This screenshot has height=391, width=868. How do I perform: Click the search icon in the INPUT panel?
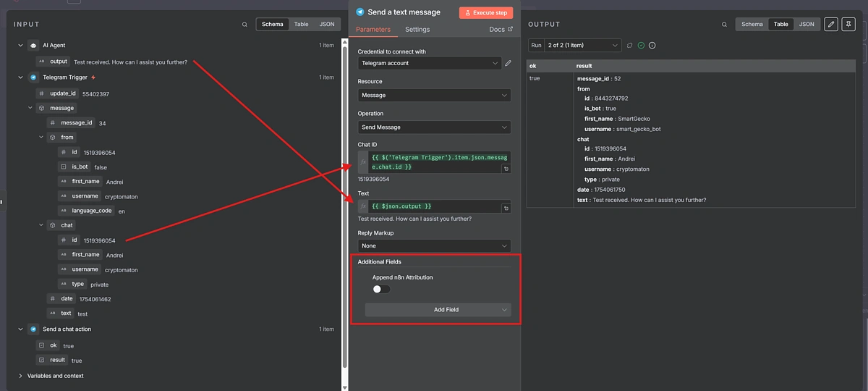coord(244,25)
